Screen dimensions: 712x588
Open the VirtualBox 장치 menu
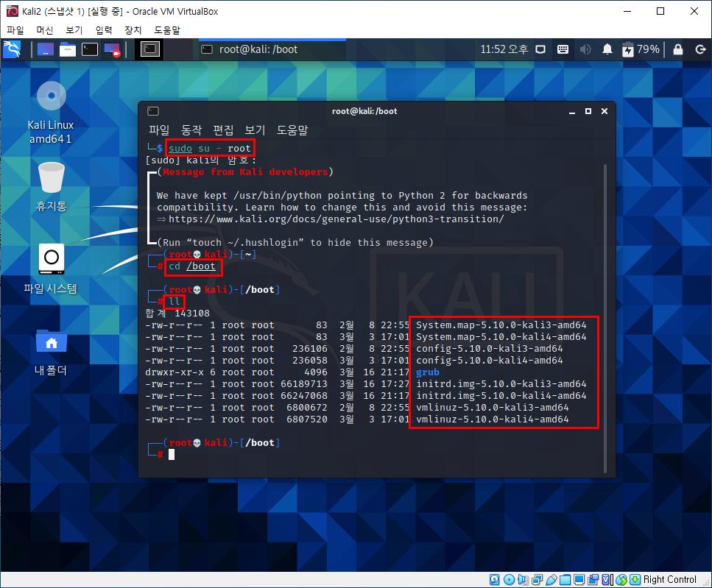(x=133, y=30)
